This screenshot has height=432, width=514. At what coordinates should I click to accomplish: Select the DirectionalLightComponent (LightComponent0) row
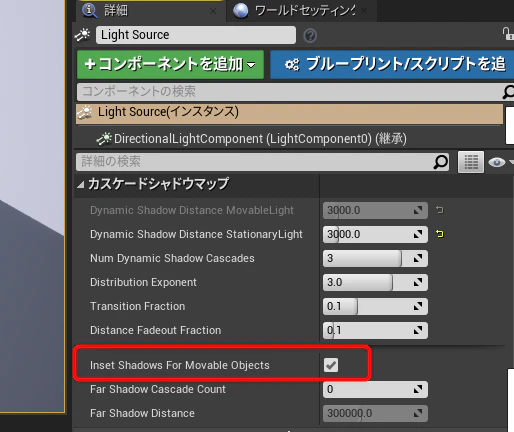pyautogui.click(x=289, y=139)
